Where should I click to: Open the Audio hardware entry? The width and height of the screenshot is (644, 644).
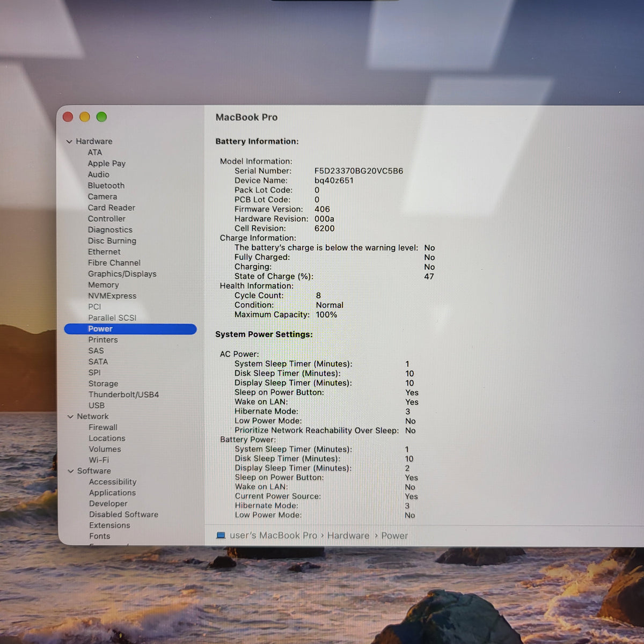99,174
